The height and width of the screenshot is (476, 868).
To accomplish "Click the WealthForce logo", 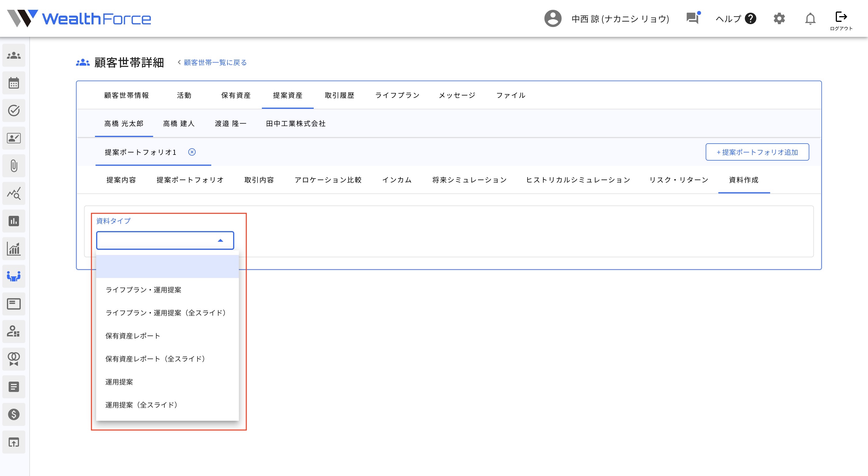I will pos(79,18).
